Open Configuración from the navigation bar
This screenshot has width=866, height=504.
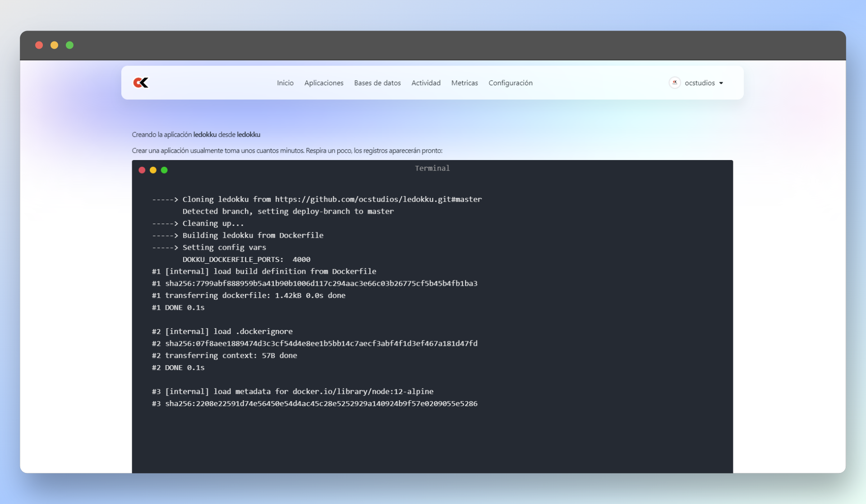(511, 83)
